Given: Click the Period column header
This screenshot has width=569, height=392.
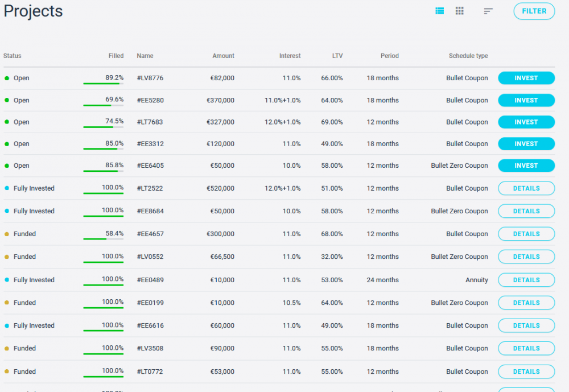Looking at the screenshot, I should point(389,56).
